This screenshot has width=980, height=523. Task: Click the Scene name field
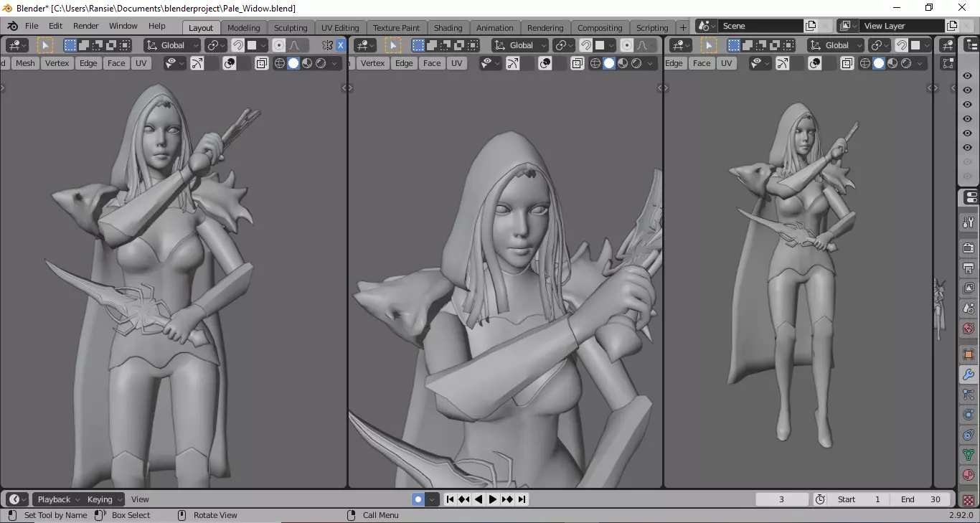[x=760, y=26]
